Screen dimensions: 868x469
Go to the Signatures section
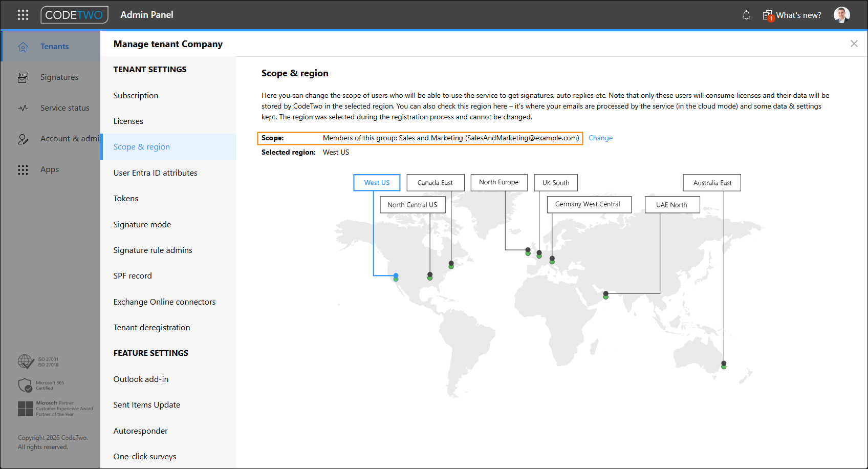[51, 77]
